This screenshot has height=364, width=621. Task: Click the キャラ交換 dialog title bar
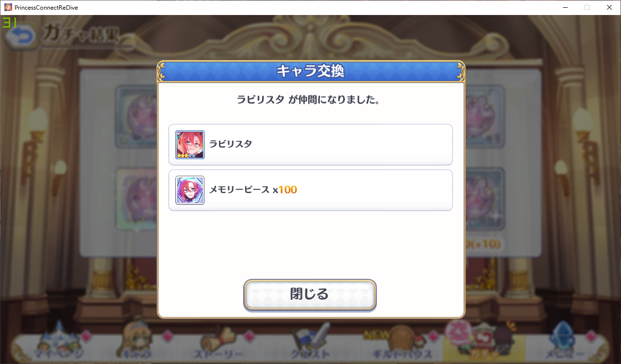[x=310, y=71]
